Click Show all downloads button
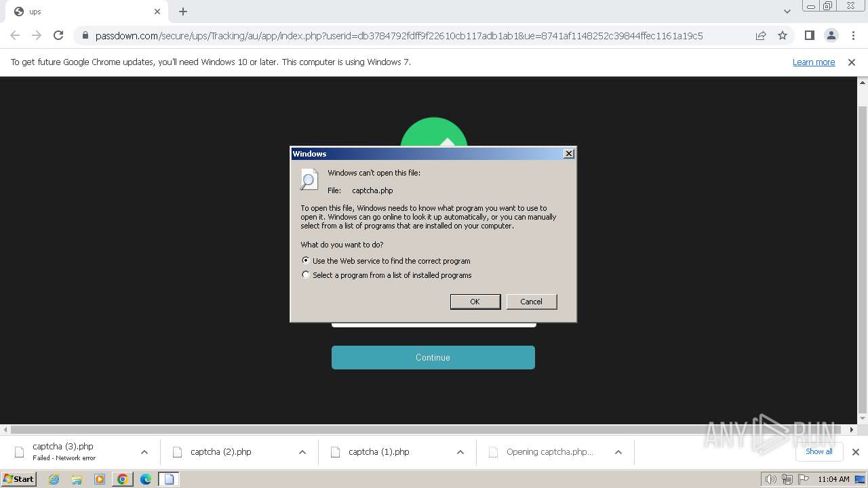 pos(819,451)
